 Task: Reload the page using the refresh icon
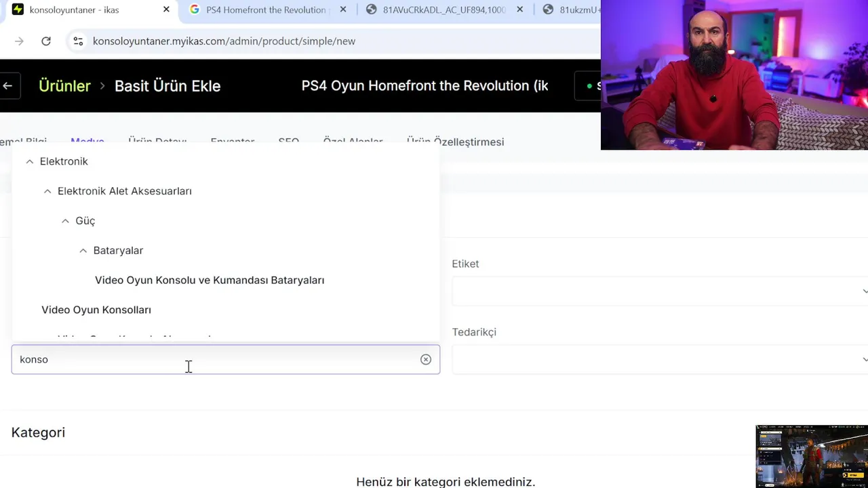tap(46, 41)
